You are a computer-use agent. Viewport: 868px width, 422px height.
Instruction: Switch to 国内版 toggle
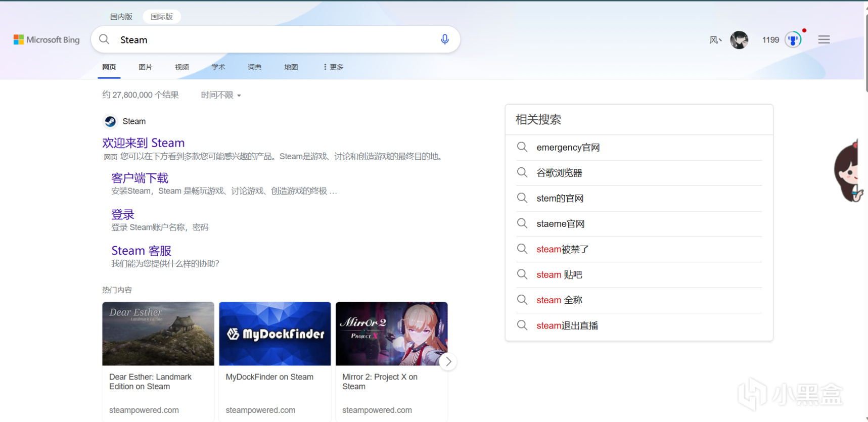point(121,17)
